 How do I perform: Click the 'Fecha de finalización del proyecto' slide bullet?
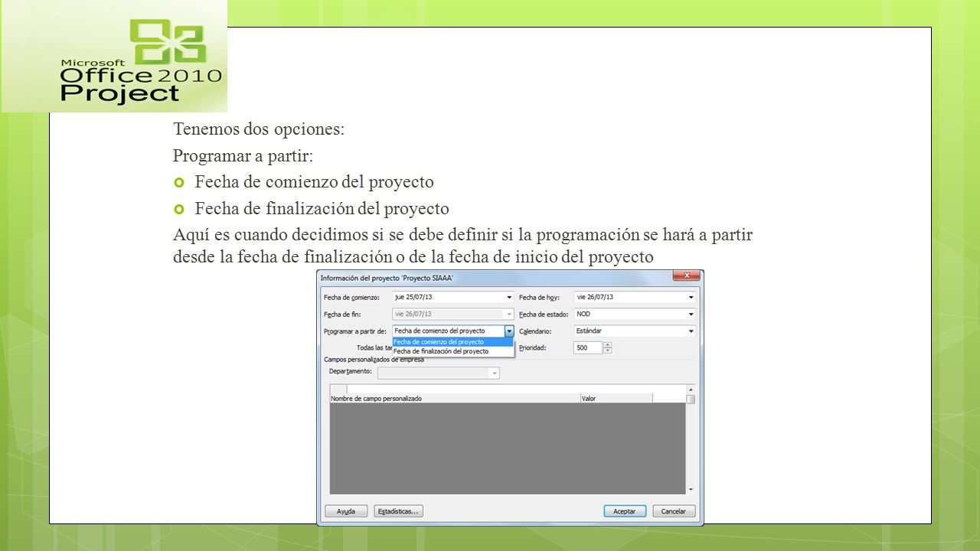pyautogui.click(x=322, y=208)
